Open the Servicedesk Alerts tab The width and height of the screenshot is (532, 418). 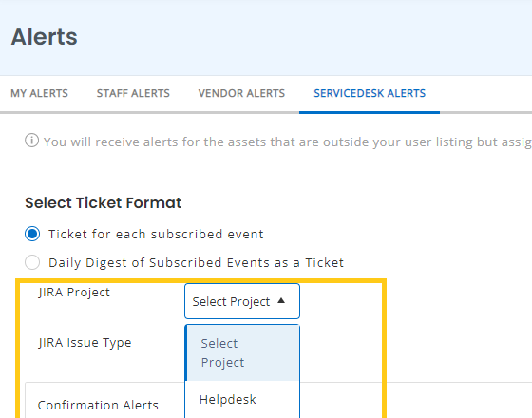click(370, 93)
